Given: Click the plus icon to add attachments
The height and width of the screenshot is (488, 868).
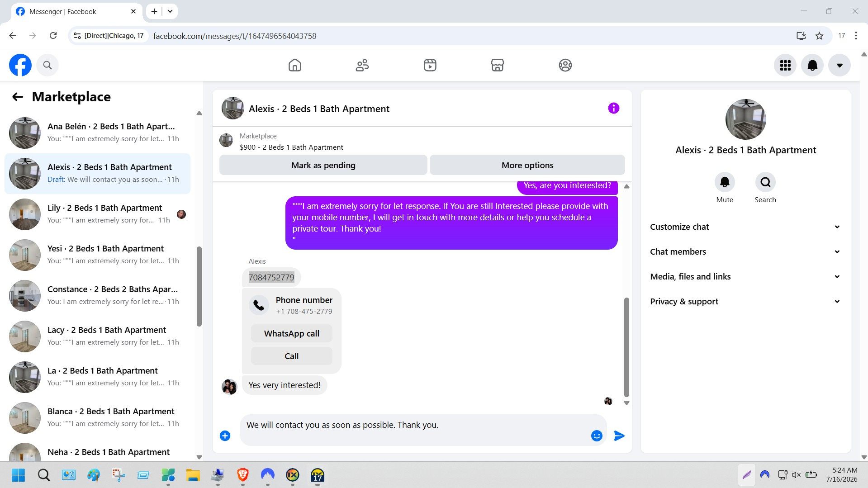Looking at the screenshot, I should click(x=225, y=436).
